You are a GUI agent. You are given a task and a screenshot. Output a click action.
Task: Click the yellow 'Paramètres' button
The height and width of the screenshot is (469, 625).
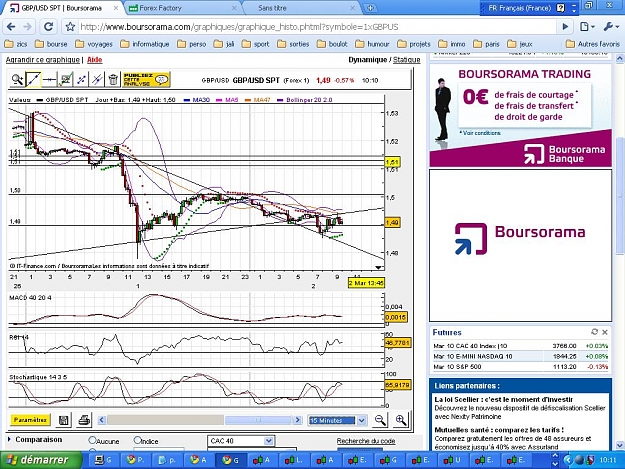30,420
